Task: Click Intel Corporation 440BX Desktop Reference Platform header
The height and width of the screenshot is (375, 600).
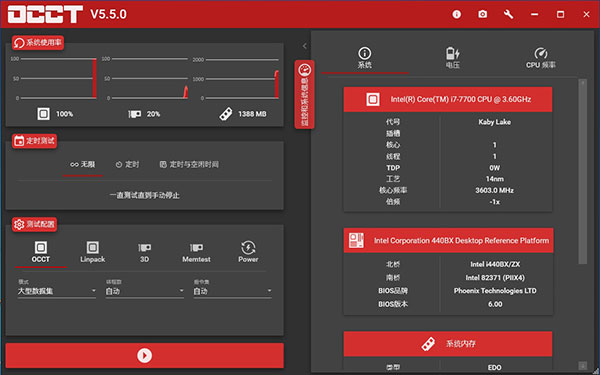Action: 448,240
